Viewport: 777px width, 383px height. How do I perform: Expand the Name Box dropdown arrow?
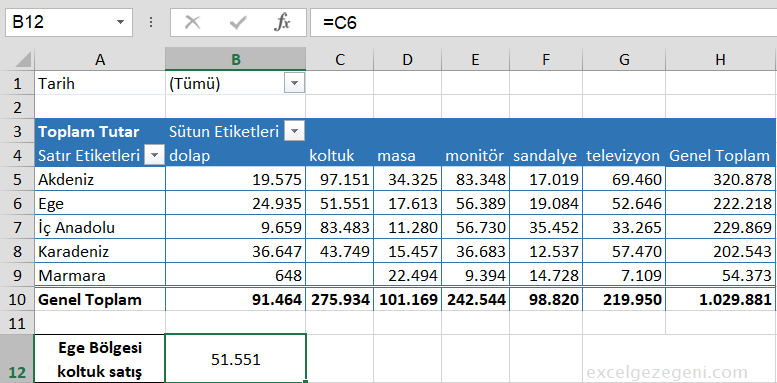(120, 22)
